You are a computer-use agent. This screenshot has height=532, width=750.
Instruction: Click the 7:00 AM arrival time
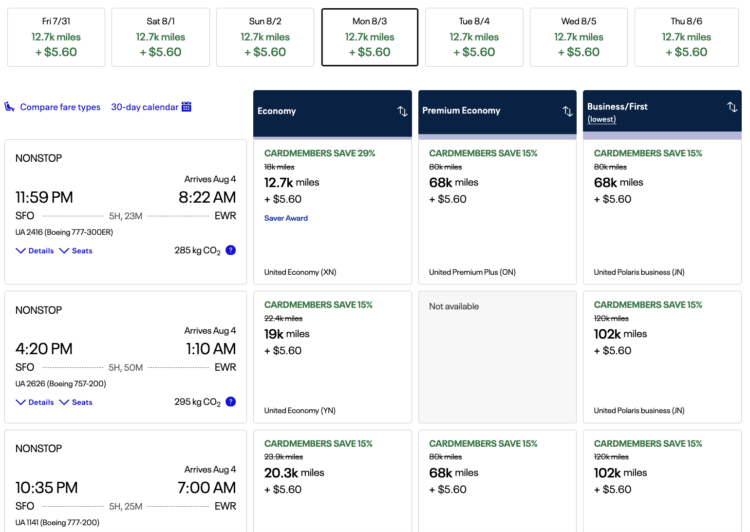(x=207, y=488)
